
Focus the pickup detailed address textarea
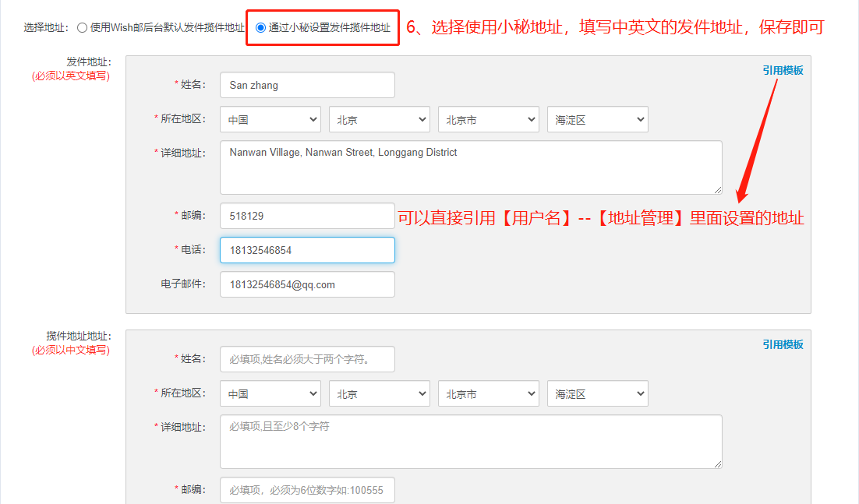click(x=471, y=442)
